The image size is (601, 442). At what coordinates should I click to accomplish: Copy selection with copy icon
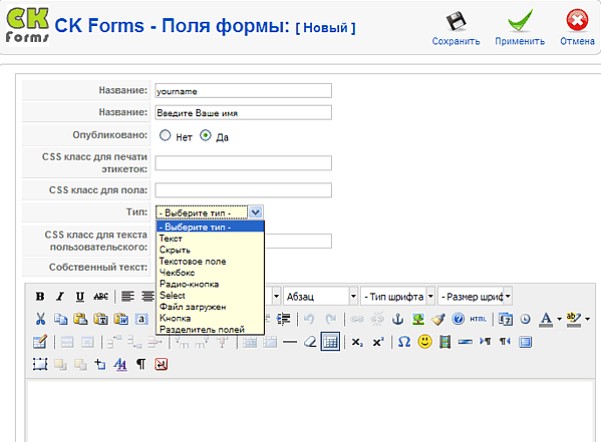60,319
